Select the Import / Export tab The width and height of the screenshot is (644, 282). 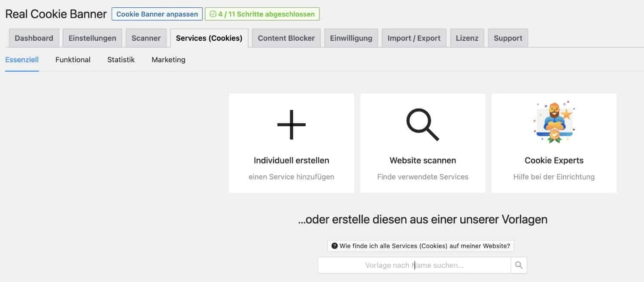point(414,38)
